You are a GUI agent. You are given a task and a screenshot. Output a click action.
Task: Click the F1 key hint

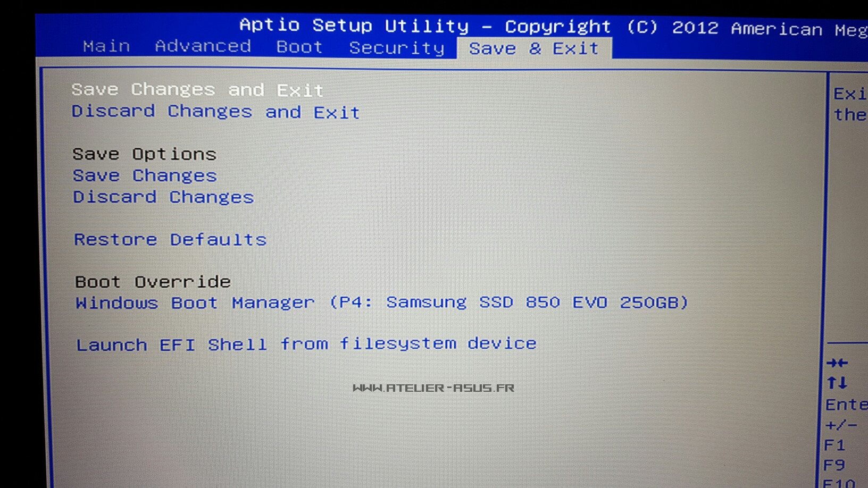tap(834, 445)
